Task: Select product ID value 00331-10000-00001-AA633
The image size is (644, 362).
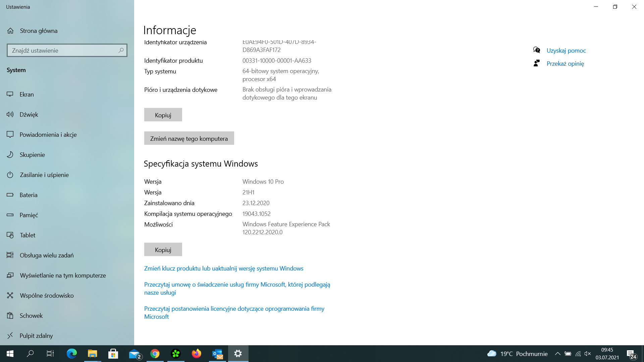Action: [277, 61]
